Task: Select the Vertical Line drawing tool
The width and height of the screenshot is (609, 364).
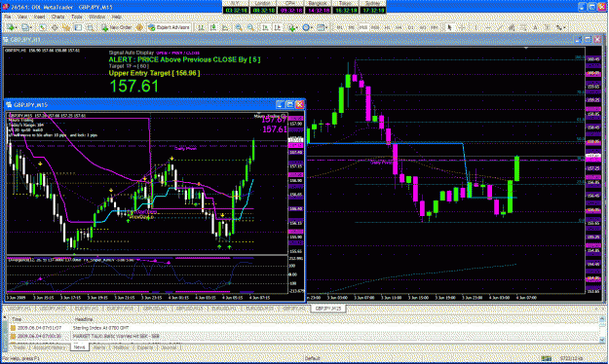Action: click(x=476, y=27)
